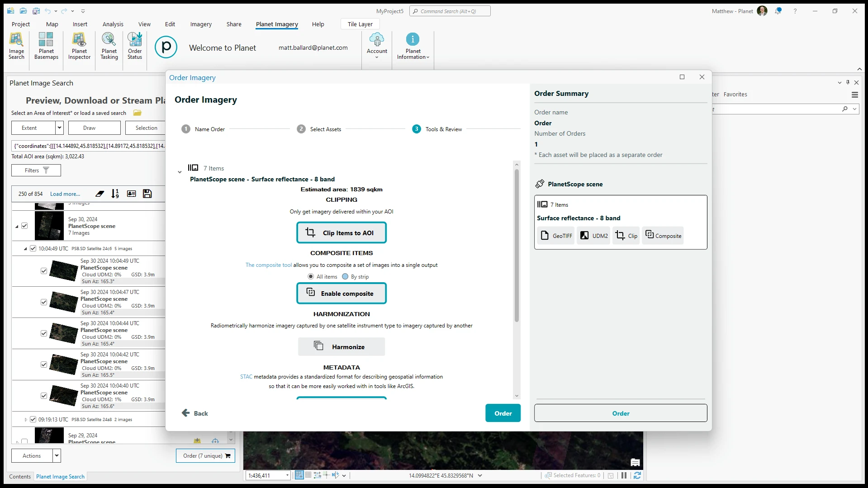Image resolution: width=868 pixels, height=488 pixels.
Task: Click the Enable composite button
Action: [x=342, y=293]
